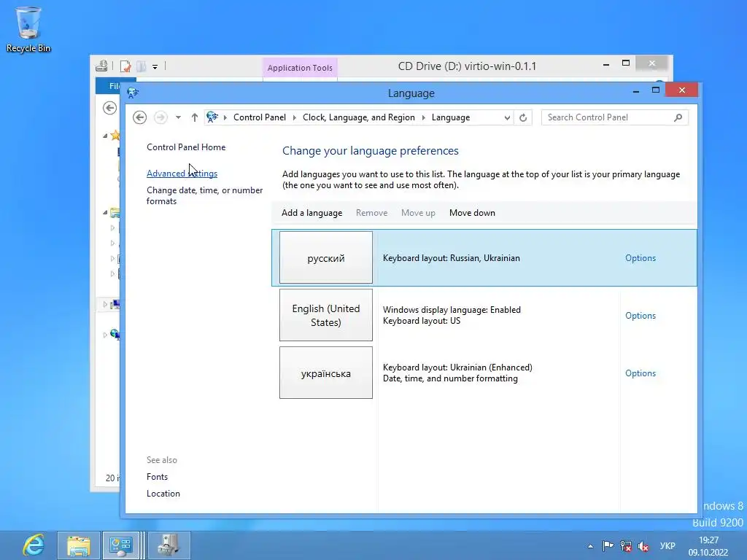Viewport: 747px width, 560px height.
Task: Open Location under See also
Action: [x=163, y=494]
